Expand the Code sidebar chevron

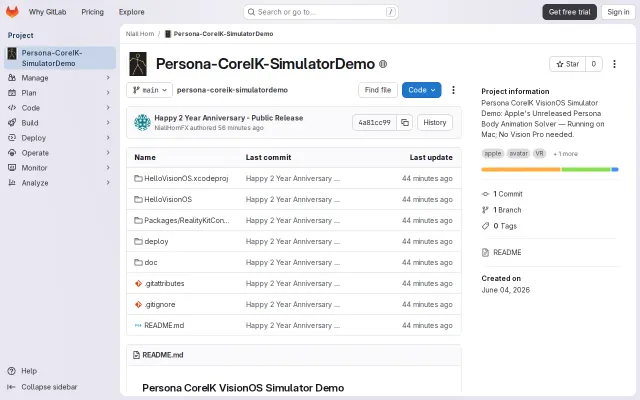(108, 108)
